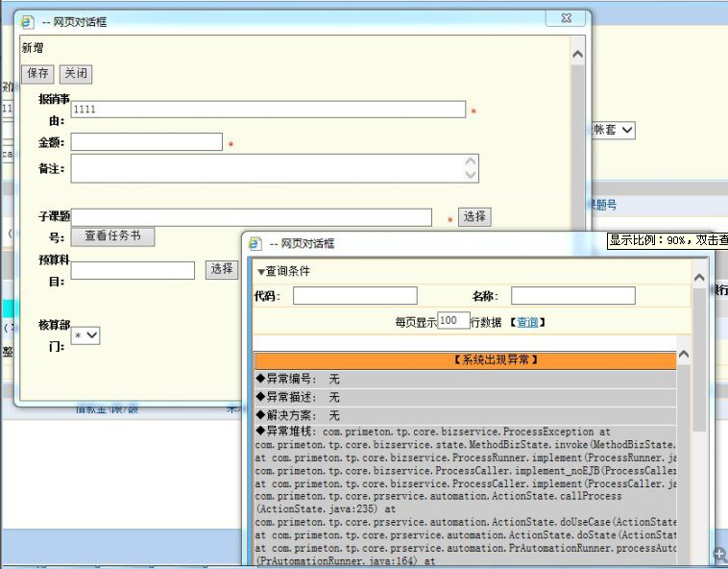Focus the 金额 amount input field

[147, 142]
